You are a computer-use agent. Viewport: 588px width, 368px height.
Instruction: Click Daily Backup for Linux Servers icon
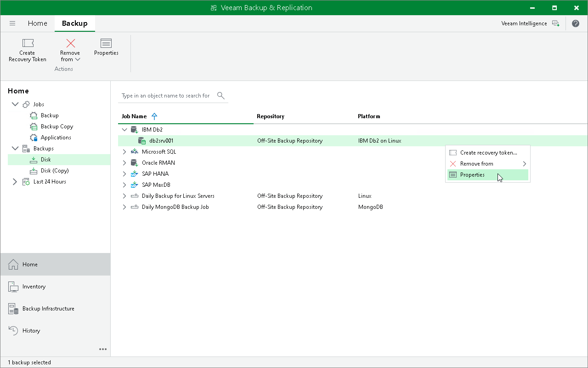click(x=135, y=196)
